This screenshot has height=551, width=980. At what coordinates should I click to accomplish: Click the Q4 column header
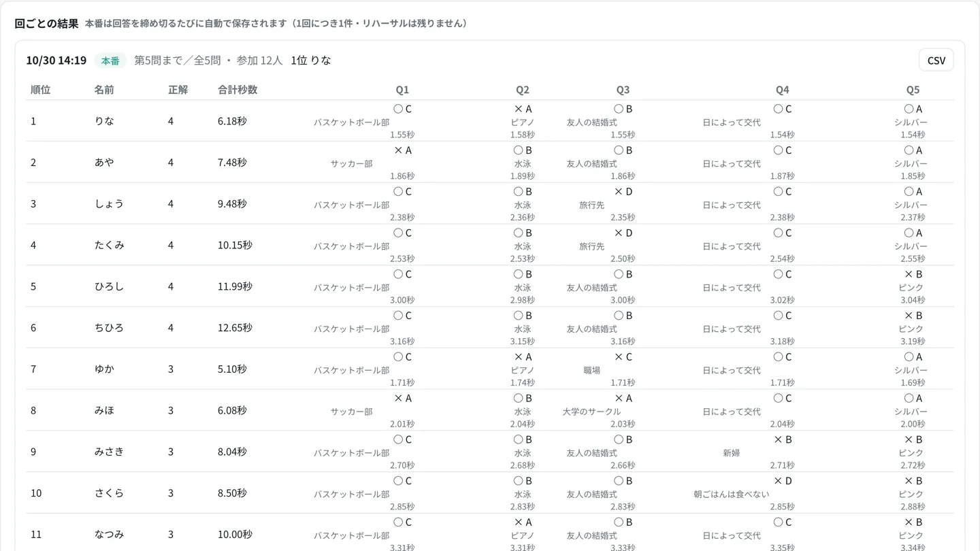click(783, 90)
